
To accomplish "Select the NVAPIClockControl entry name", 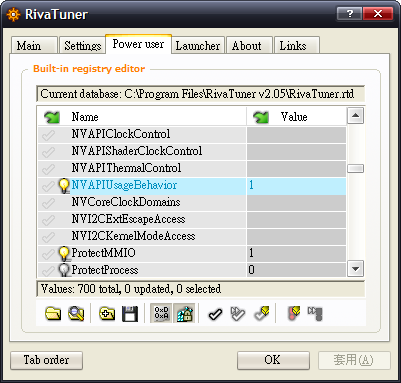I will pyautogui.click(x=121, y=134).
